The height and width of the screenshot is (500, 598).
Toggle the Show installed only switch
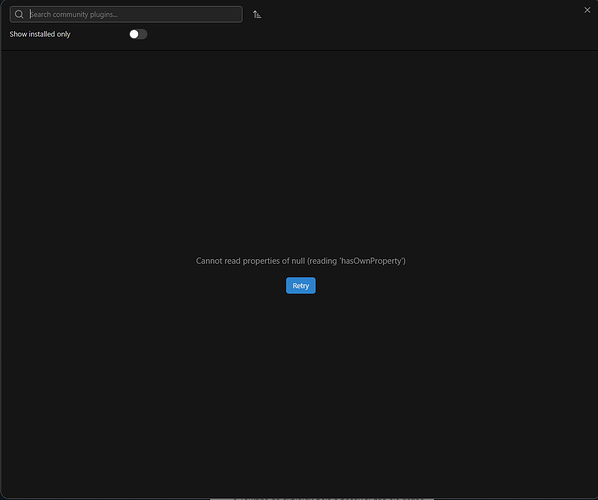tap(138, 34)
